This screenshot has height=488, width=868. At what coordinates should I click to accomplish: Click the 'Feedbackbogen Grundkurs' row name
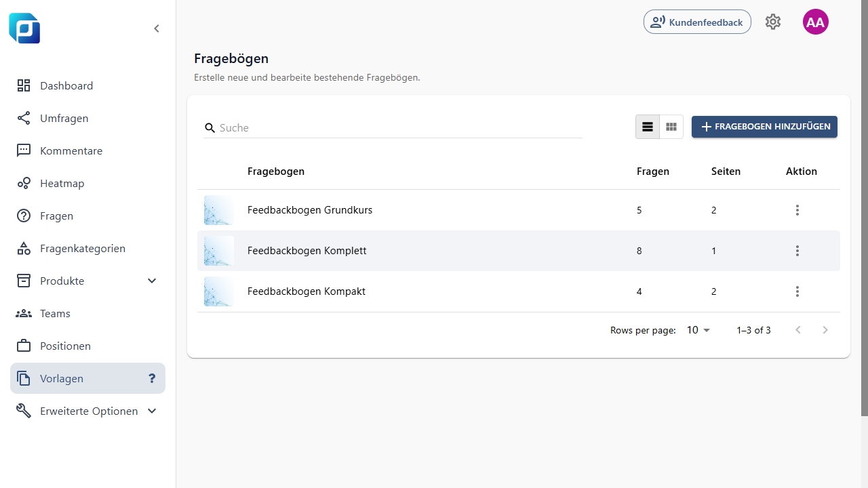click(310, 210)
